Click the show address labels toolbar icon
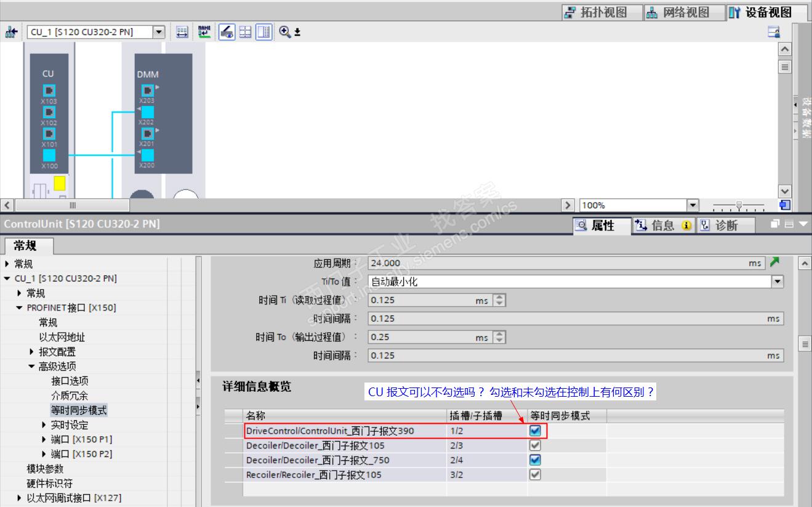This screenshot has height=507, width=812. click(182, 32)
